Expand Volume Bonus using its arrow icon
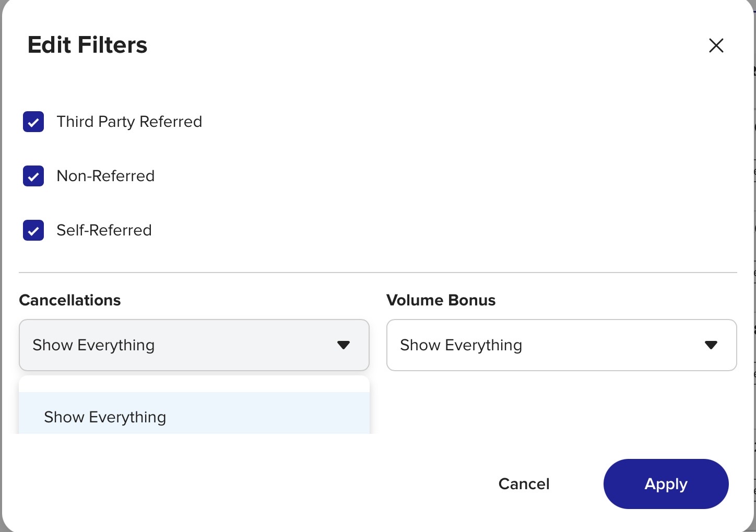 pyautogui.click(x=711, y=345)
